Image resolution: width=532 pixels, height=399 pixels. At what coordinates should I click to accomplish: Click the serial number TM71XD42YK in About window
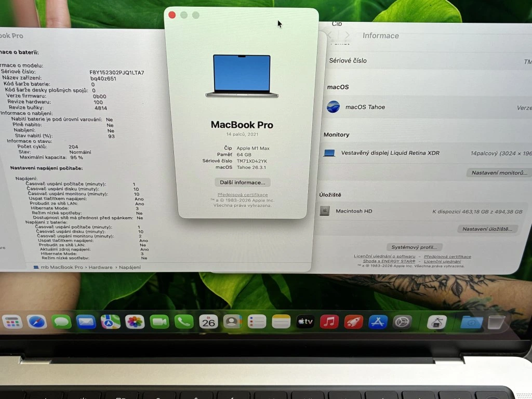(x=252, y=161)
